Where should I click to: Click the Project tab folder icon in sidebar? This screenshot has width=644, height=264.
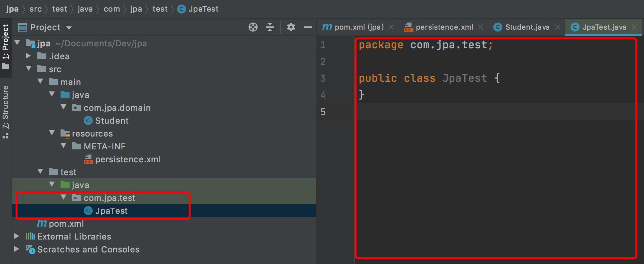[5, 66]
